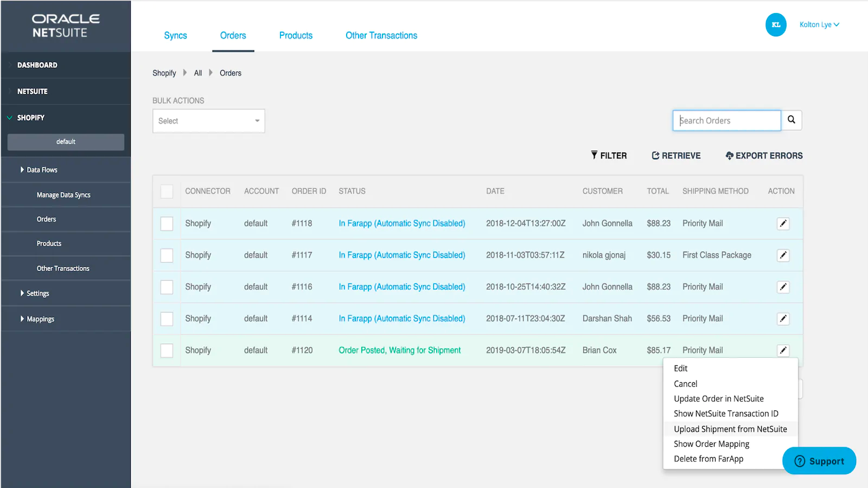Open edit action for order #1114
868x488 pixels.
[783, 319]
